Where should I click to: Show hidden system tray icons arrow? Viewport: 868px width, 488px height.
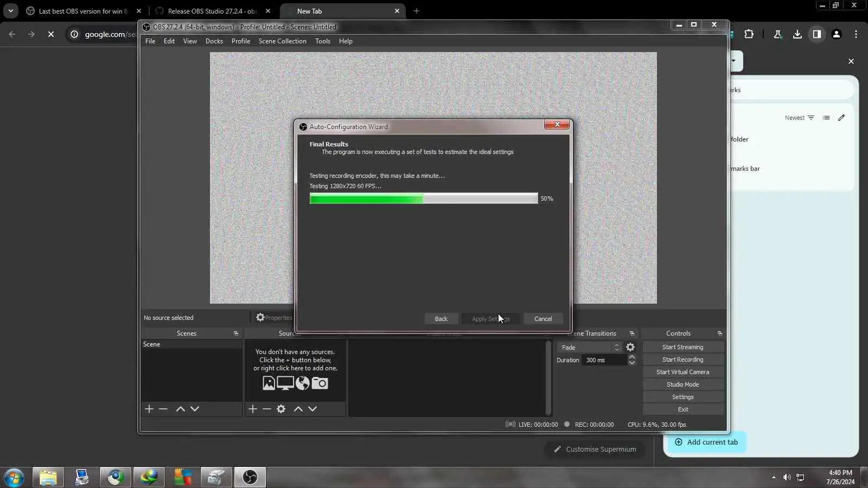774,477
